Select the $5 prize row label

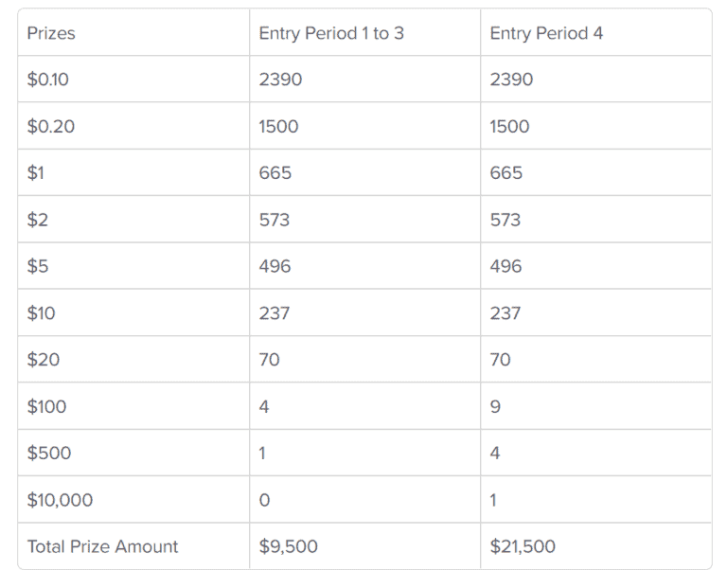tap(38, 266)
